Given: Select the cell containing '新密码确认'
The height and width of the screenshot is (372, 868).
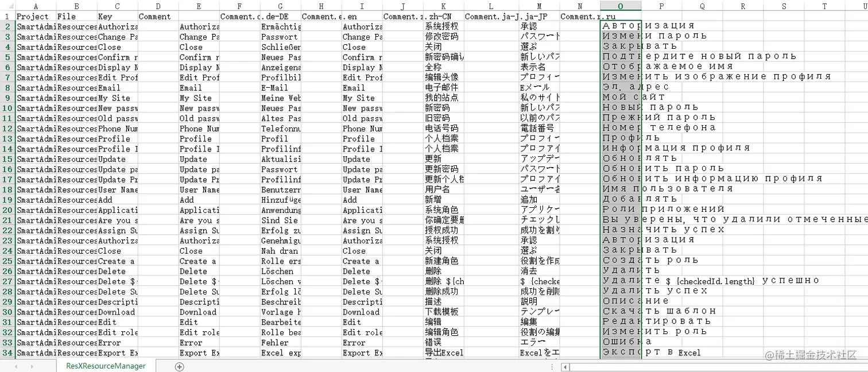Looking at the screenshot, I should [444, 57].
